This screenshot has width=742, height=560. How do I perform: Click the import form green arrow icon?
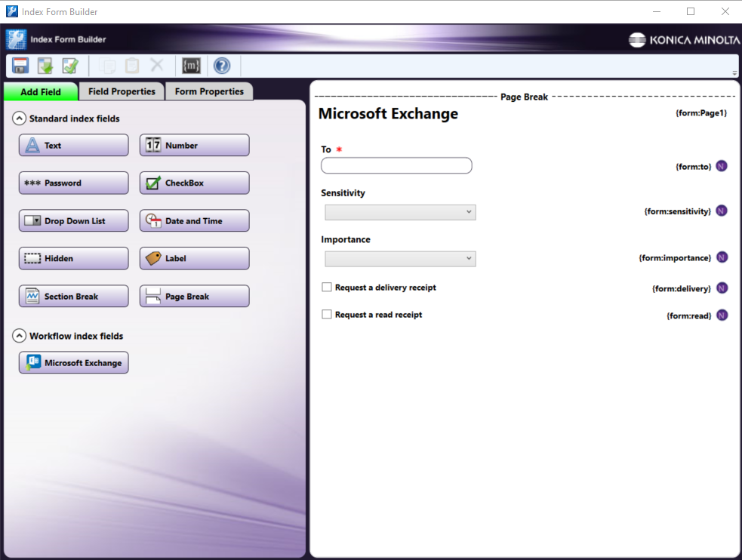point(45,65)
